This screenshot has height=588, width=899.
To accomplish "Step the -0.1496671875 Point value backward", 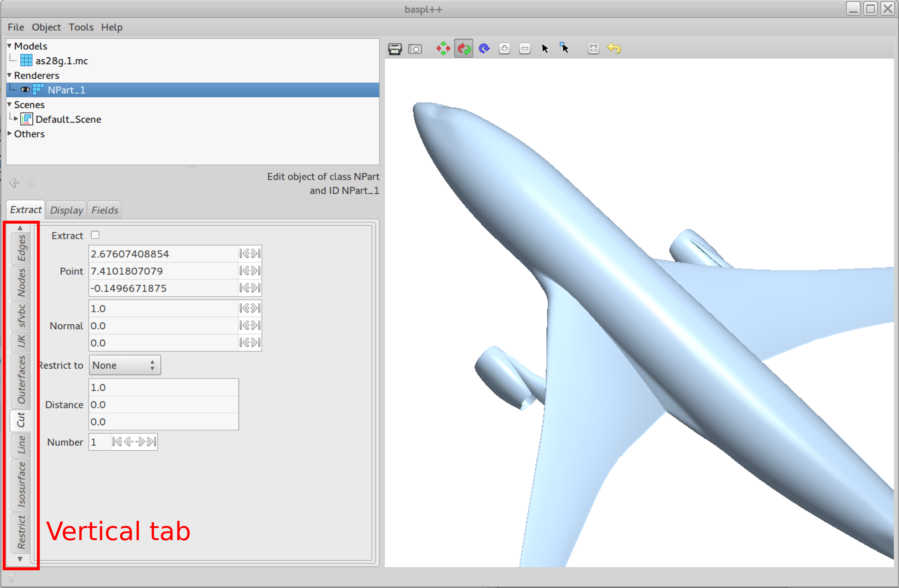I will [245, 288].
